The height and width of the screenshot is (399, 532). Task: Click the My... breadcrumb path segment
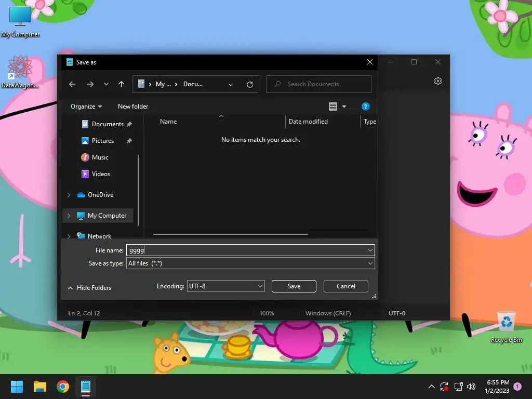pyautogui.click(x=163, y=84)
